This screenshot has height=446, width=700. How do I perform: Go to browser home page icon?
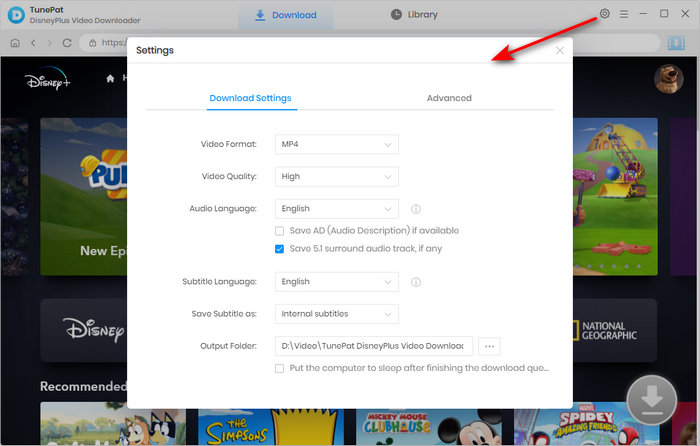pos(15,43)
